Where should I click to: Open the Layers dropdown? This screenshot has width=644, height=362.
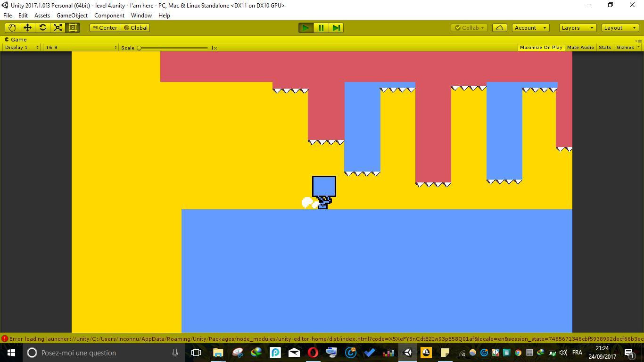tap(578, 28)
